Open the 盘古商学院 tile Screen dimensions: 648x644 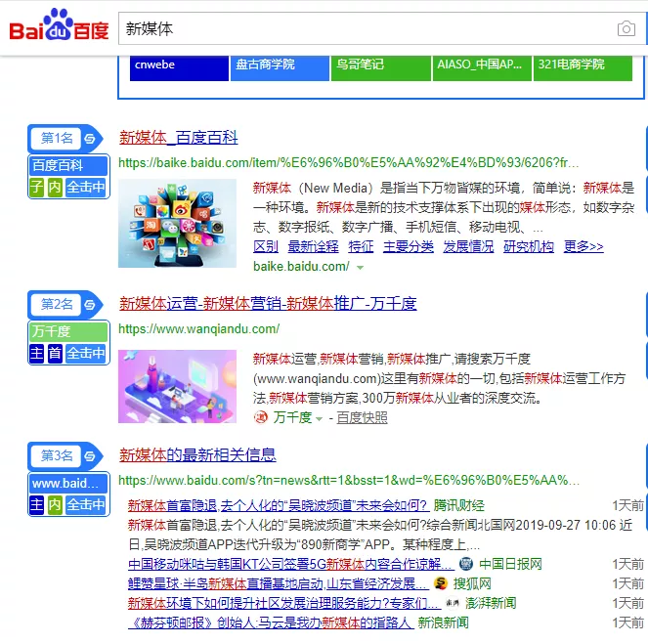(x=281, y=68)
